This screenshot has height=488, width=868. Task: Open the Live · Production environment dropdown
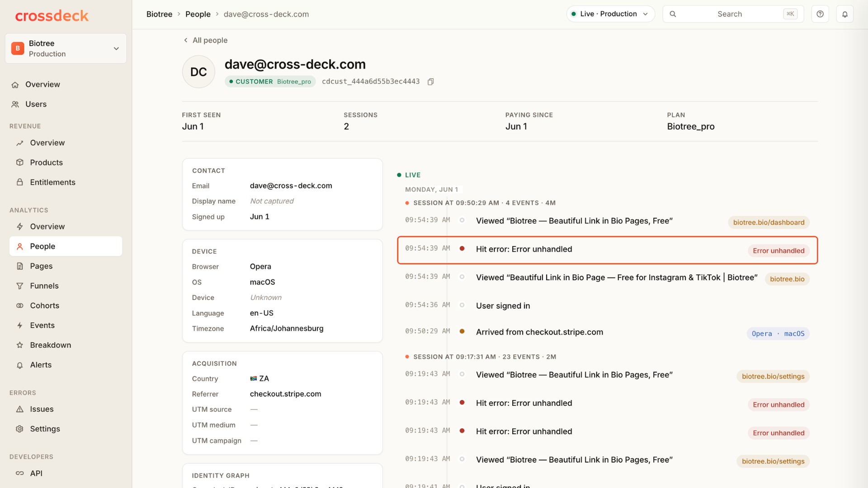click(x=610, y=14)
